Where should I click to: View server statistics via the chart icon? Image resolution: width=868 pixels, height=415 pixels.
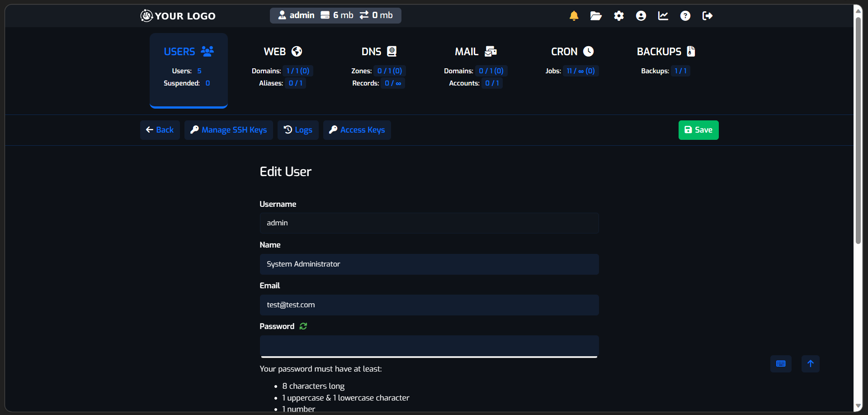663,15
